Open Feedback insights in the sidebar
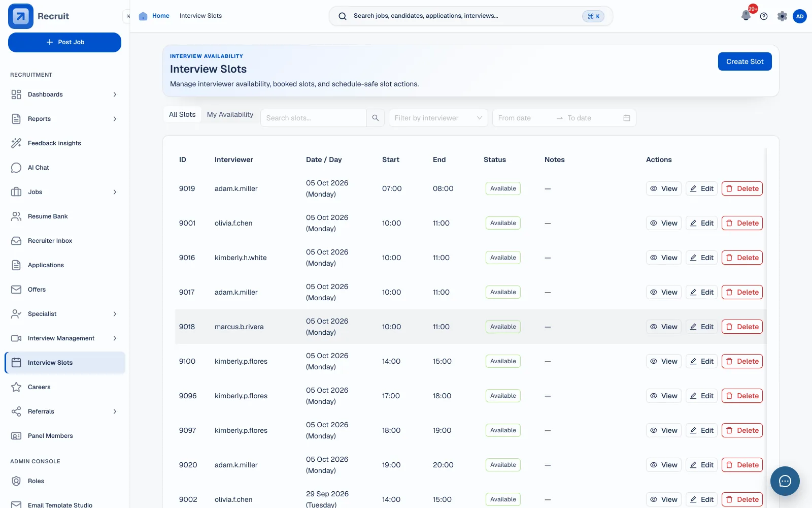The image size is (812, 508). [x=64, y=143]
